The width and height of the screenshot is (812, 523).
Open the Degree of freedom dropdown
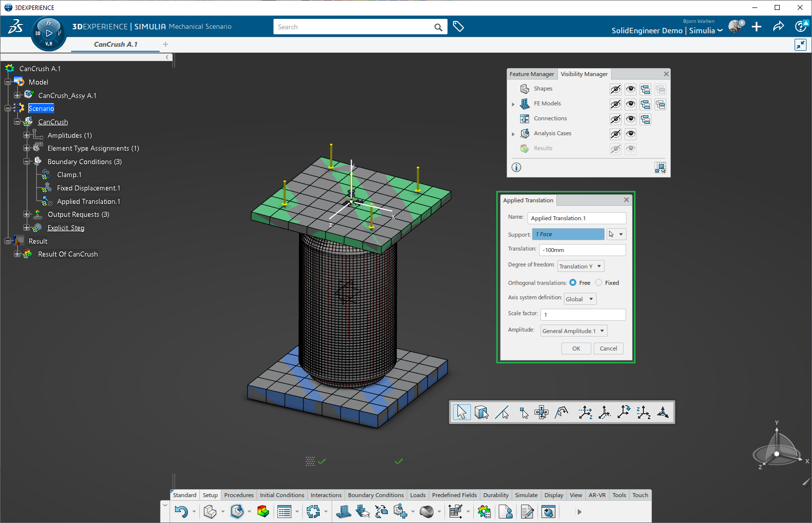click(x=581, y=266)
